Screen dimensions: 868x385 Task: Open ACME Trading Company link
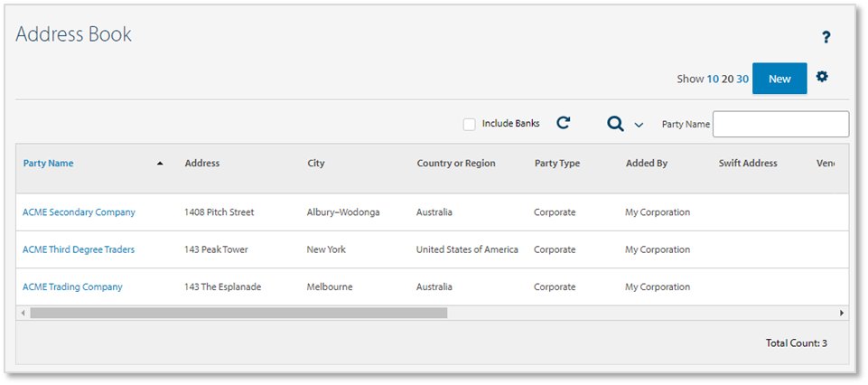pos(72,286)
